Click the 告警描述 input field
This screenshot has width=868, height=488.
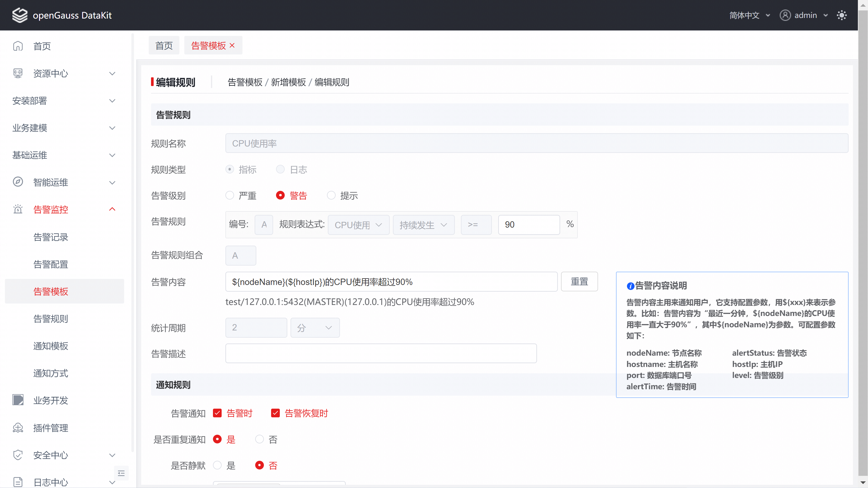coord(381,353)
